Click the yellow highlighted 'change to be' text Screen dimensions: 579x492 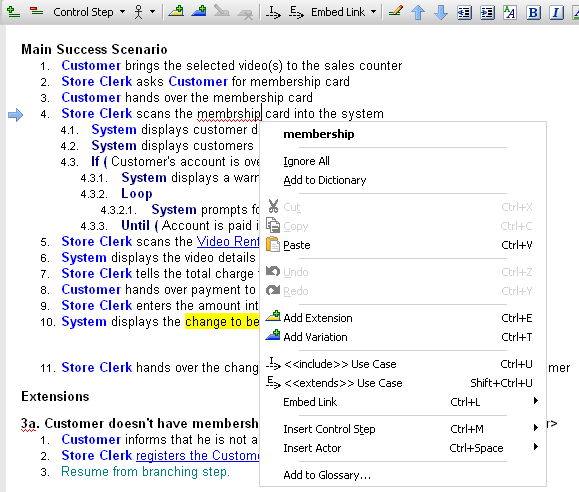(x=222, y=322)
